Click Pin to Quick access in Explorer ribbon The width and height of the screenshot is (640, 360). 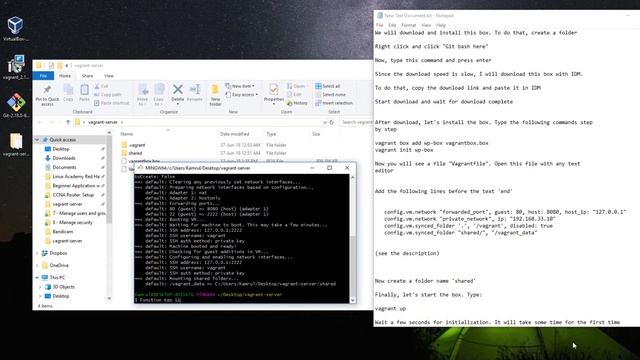click(x=47, y=96)
